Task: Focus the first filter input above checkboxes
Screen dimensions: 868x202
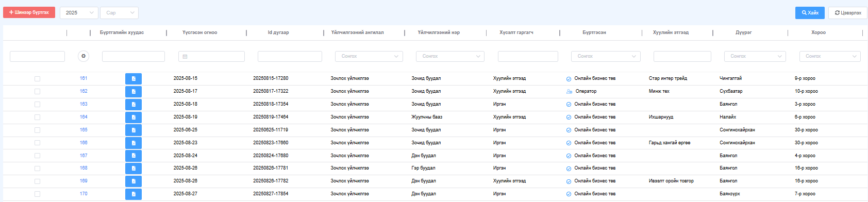Action: (x=37, y=56)
